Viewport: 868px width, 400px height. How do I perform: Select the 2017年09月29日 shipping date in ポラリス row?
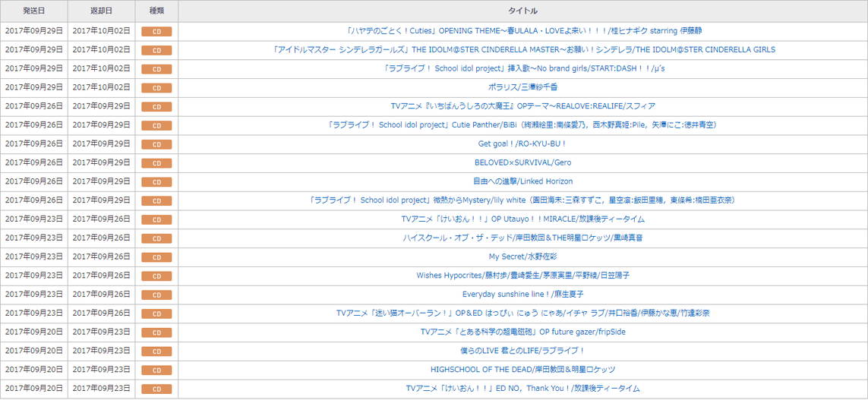33,87
